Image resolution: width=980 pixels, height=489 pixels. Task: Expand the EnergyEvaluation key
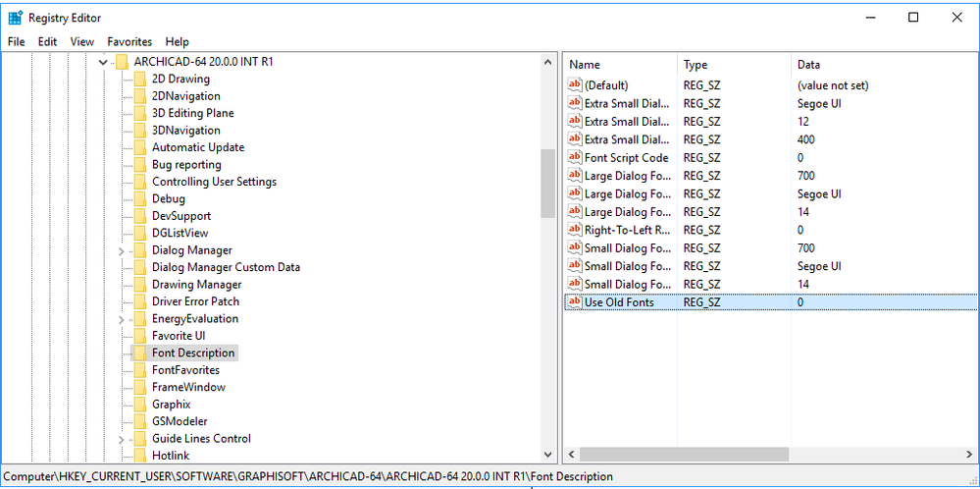click(122, 319)
